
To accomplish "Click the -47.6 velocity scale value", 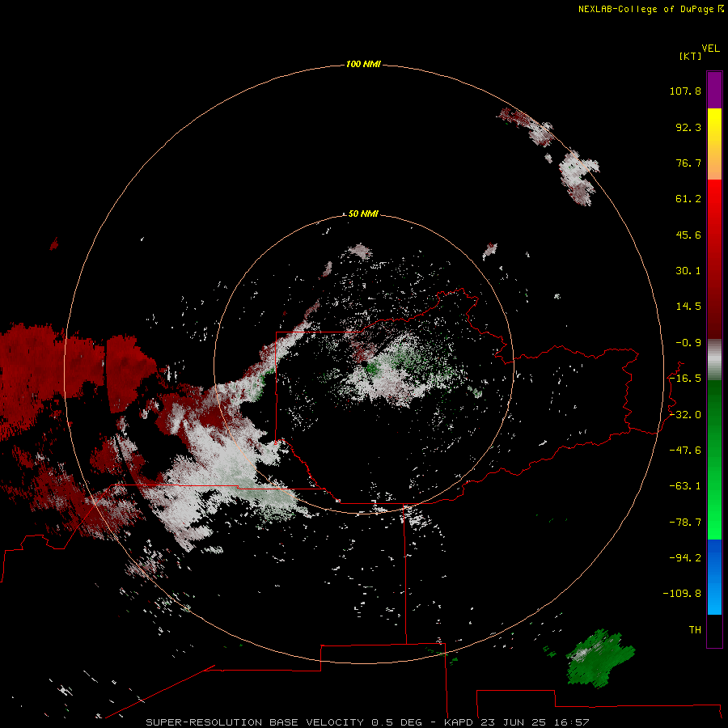I will click(x=685, y=451).
